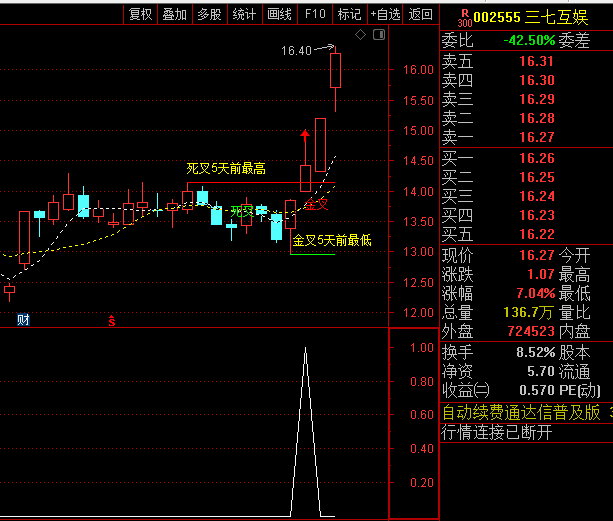Click the 标记 mark button
This screenshot has height=521, width=613.
(x=350, y=14)
